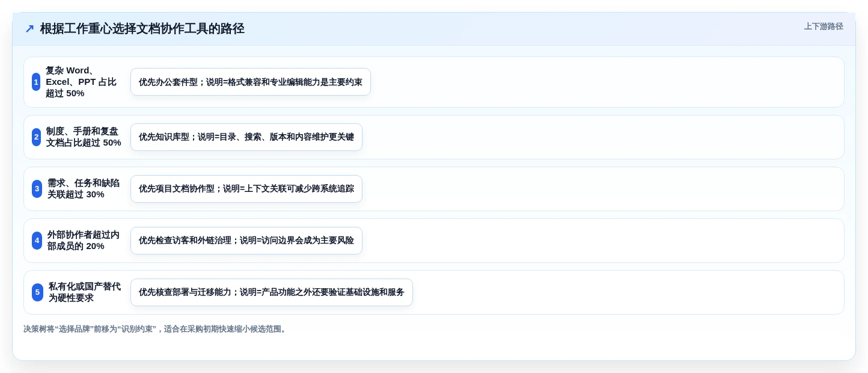Select condition 需求、任务和缺陷关联超过 30%

[84, 189]
